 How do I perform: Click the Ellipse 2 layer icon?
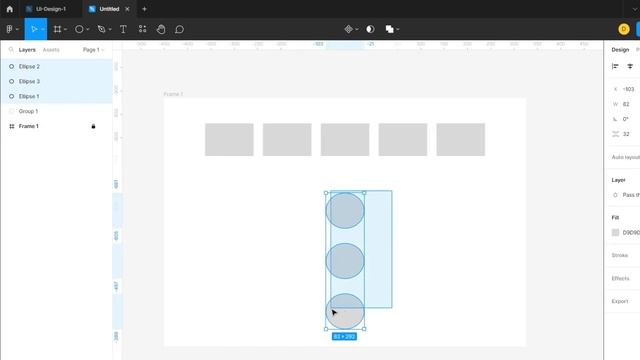pos(11,66)
